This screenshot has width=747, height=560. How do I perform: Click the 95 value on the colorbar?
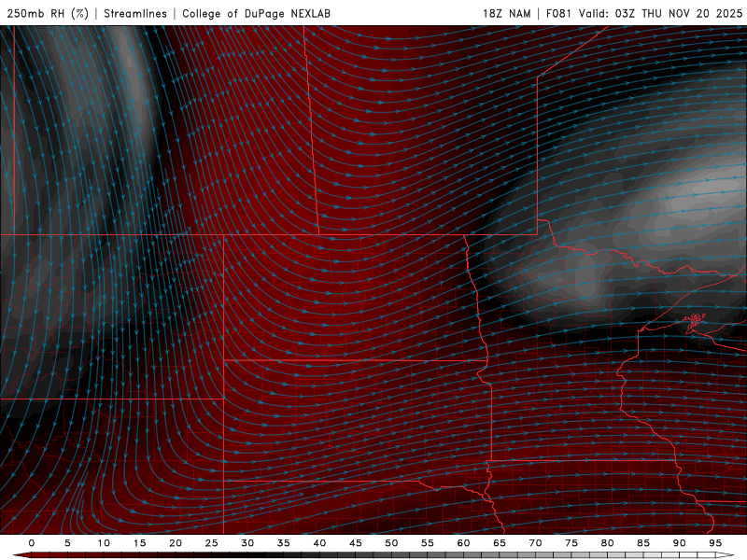pyautogui.click(x=715, y=543)
